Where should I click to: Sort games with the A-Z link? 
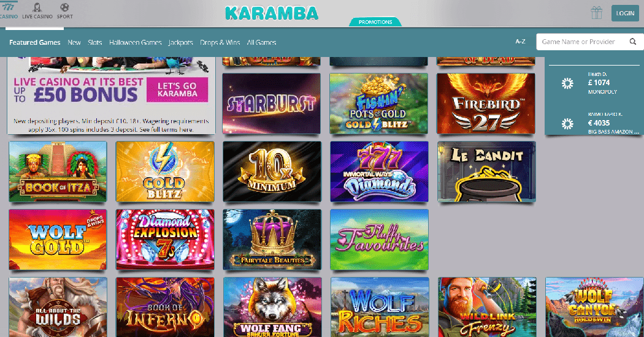pos(520,42)
